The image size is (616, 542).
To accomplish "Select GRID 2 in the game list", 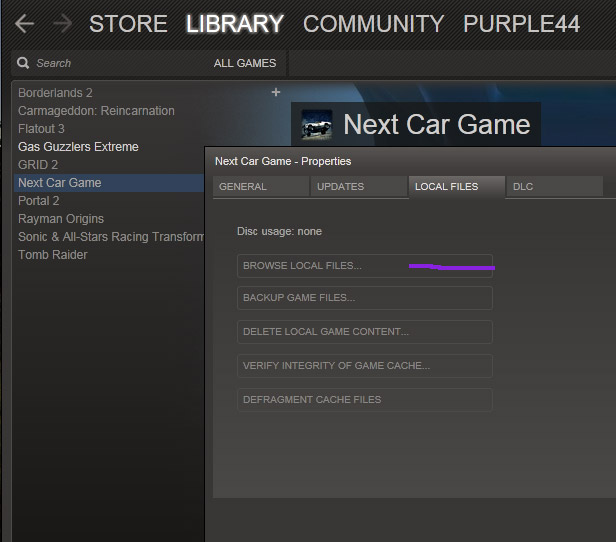I will point(38,165).
